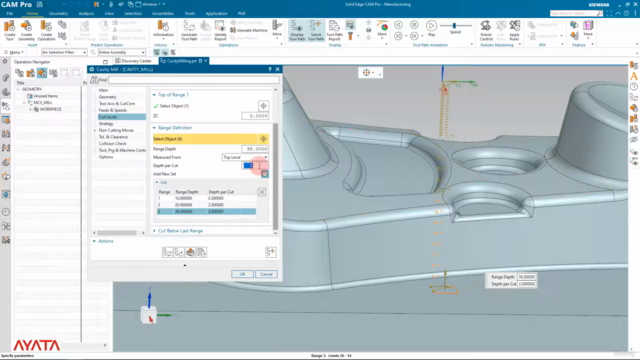640x360 pixels.
Task: Click the Create Operation icon
Action: click(46, 30)
